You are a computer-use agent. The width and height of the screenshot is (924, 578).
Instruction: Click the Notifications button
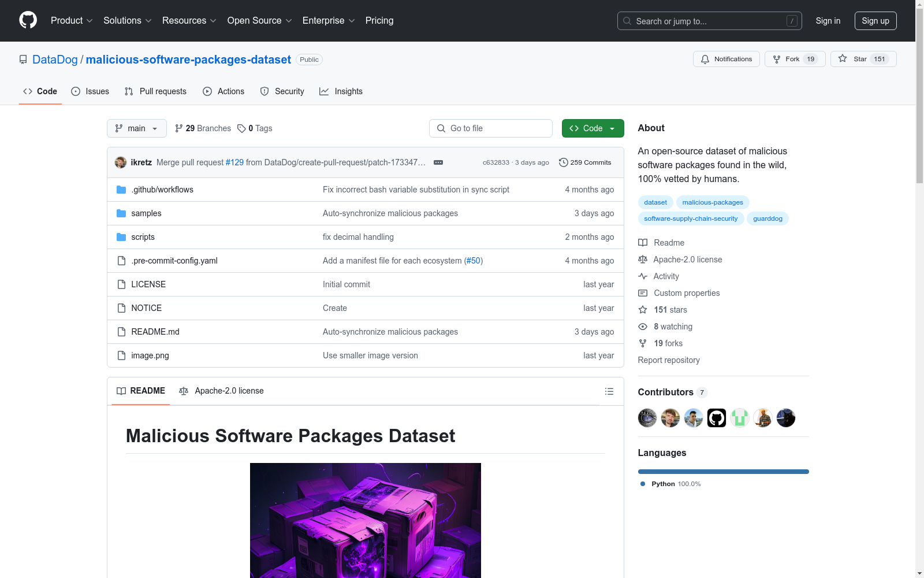[726, 59]
